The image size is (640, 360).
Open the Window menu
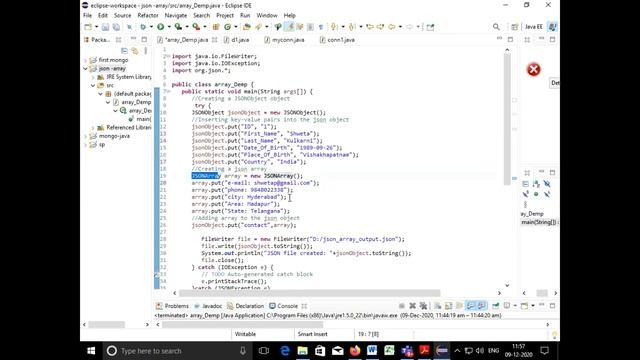(267, 16)
